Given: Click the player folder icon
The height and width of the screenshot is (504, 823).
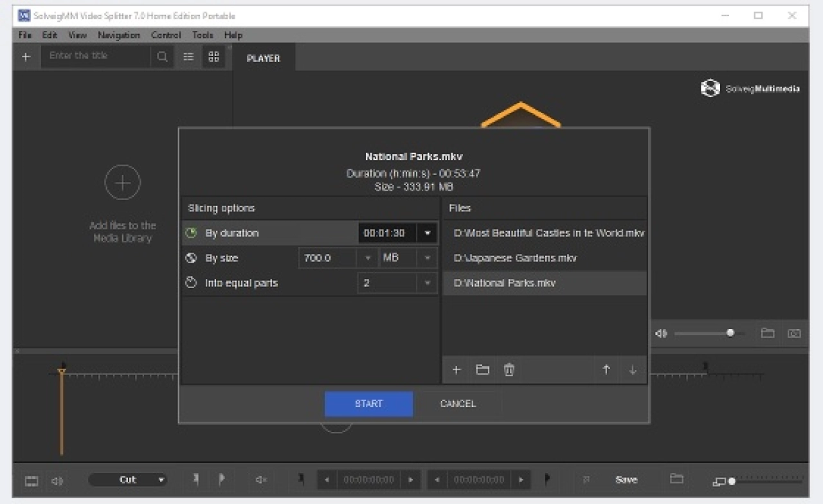Looking at the screenshot, I should [768, 333].
